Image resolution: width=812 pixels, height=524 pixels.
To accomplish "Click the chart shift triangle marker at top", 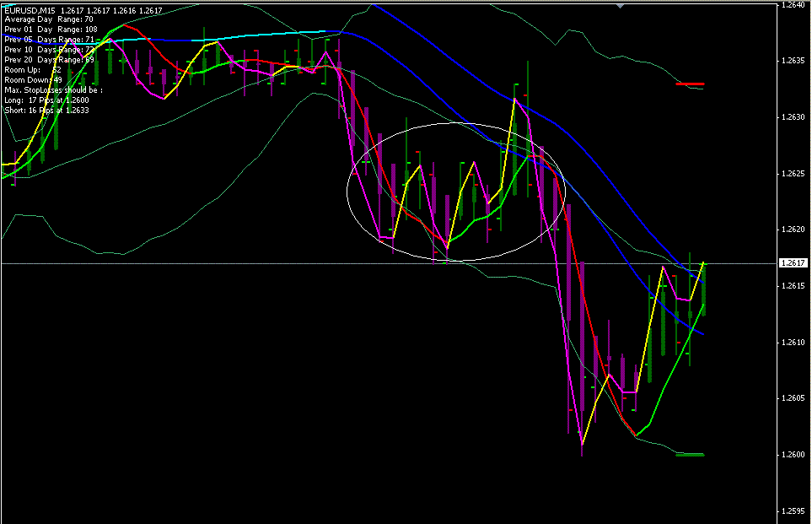I will 620,6.
